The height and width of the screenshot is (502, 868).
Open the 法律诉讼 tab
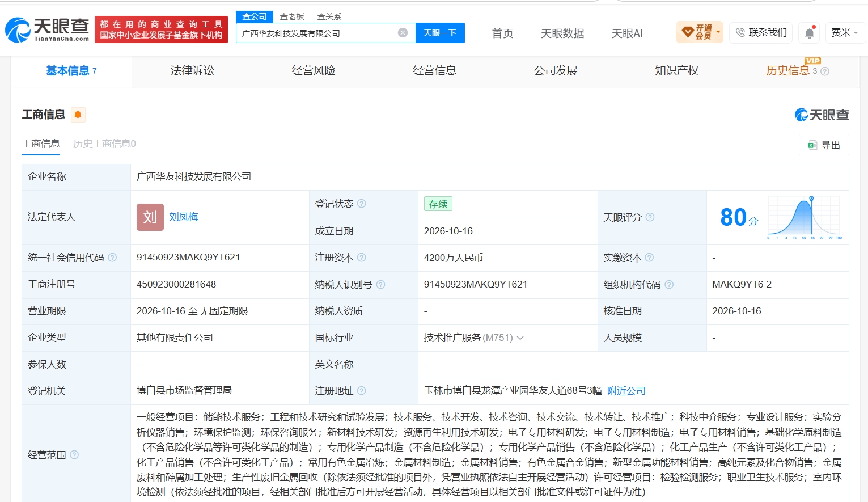coord(193,71)
